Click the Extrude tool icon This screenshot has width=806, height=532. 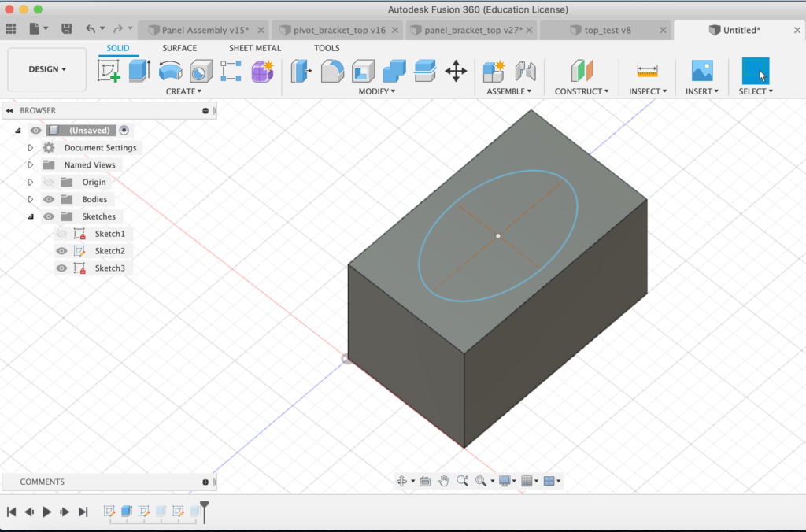click(x=139, y=72)
